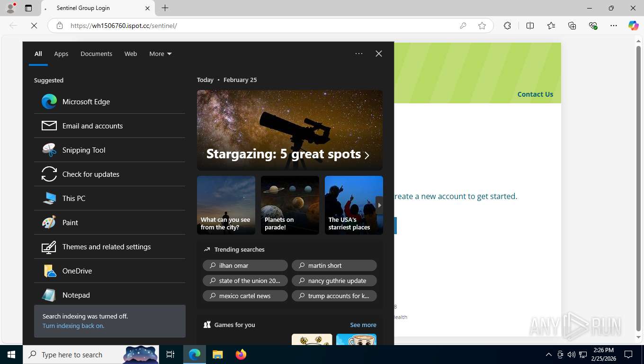Open the taskbar clock and date
The width and height of the screenshot is (644, 364).
[603, 355]
